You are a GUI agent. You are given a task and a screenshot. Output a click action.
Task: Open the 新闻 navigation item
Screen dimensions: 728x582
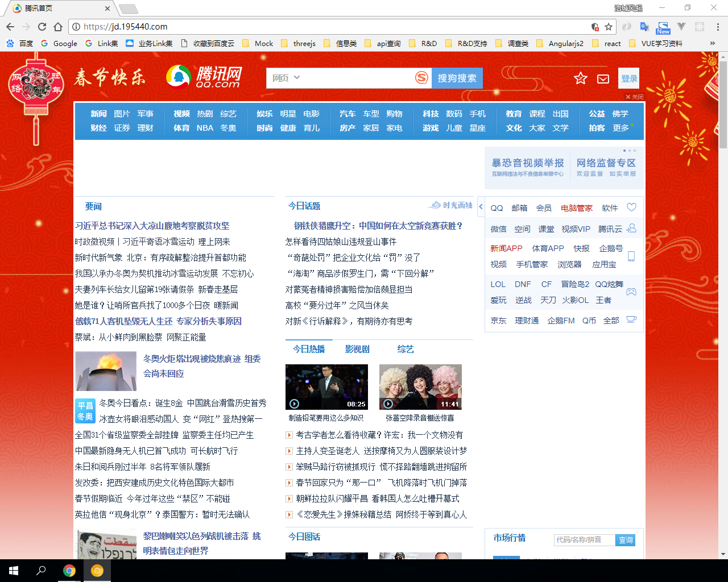tap(98, 114)
